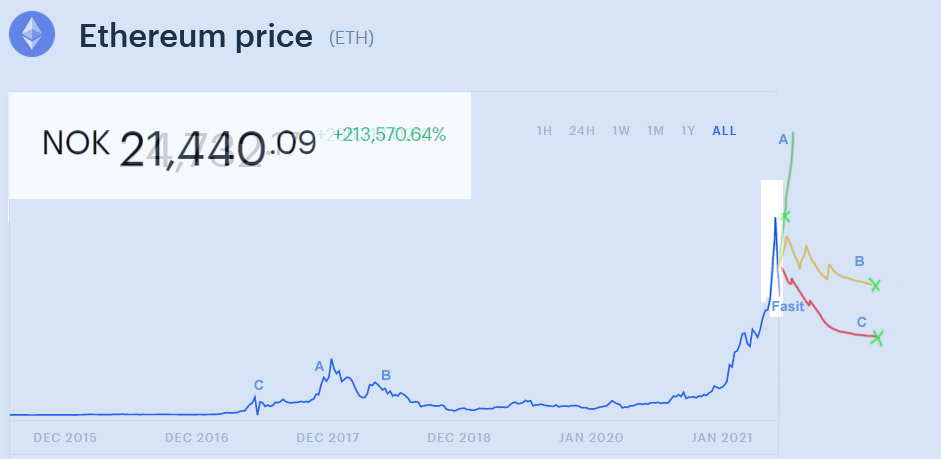This screenshot has height=459, width=941.
Task: Switch chart range to 1H
Action: click(x=544, y=131)
